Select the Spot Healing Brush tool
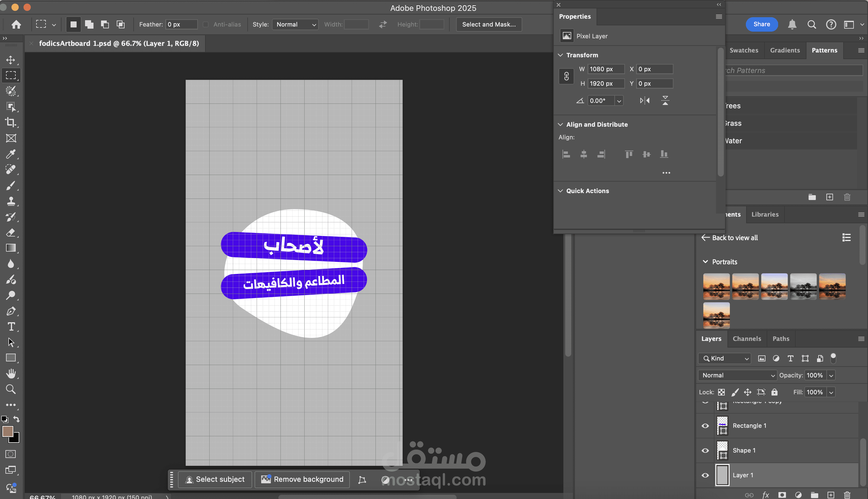Viewport: 868px width, 499px height. point(11,169)
